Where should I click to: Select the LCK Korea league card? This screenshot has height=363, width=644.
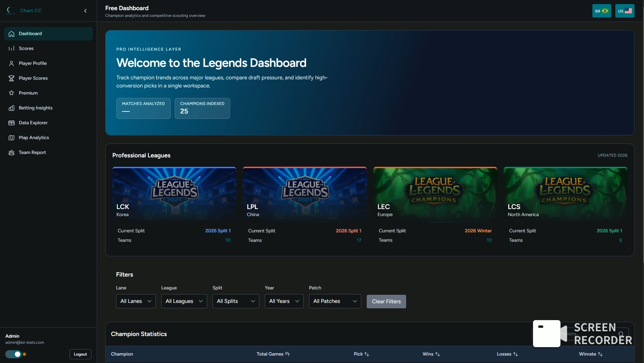click(174, 206)
